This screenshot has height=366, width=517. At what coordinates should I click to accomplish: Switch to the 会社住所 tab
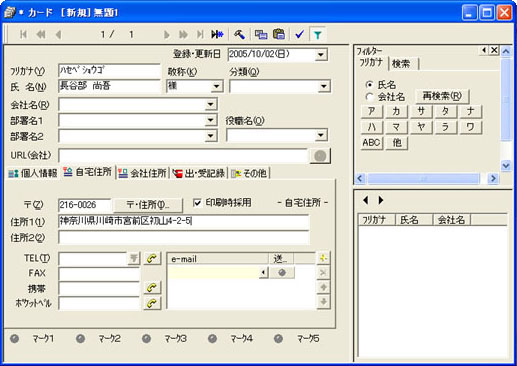click(142, 173)
